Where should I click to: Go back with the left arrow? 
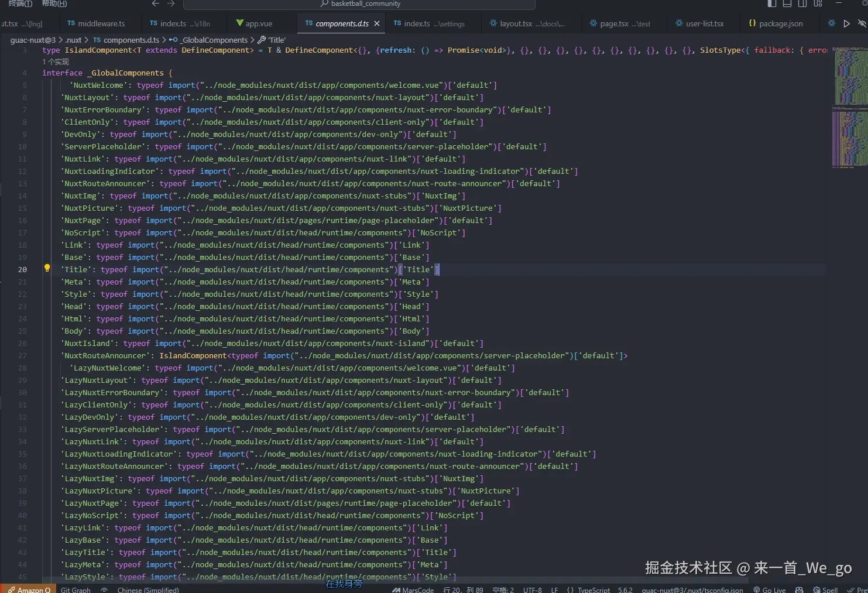coord(156,4)
